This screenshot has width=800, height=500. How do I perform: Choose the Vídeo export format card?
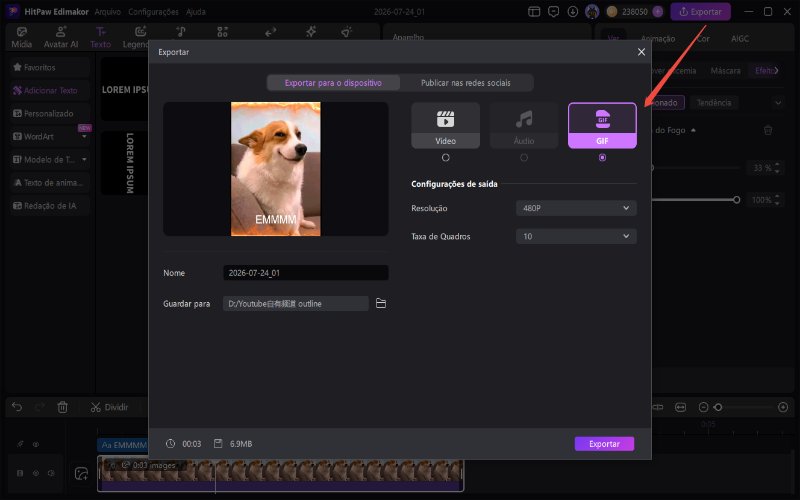445,126
